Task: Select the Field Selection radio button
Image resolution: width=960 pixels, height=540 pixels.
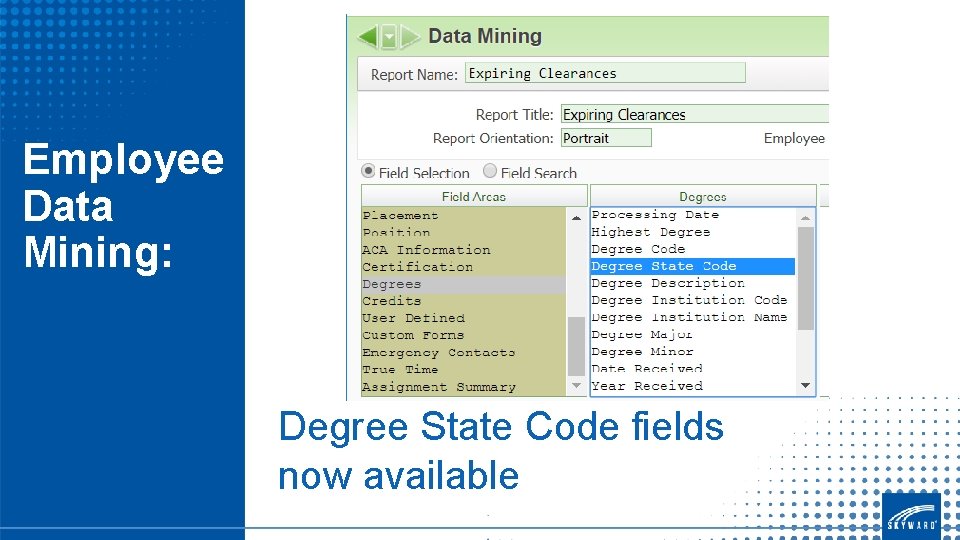Action: point(368,171)
